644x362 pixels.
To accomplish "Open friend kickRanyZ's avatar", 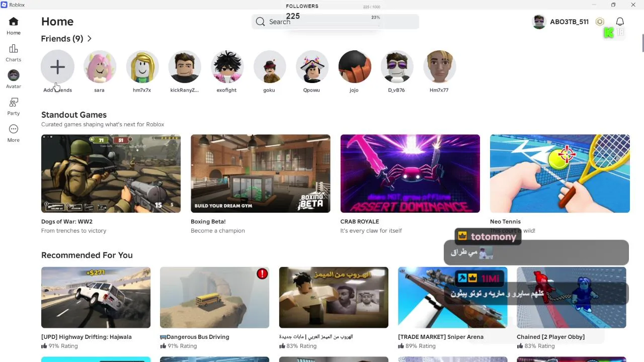I will 185,66.
